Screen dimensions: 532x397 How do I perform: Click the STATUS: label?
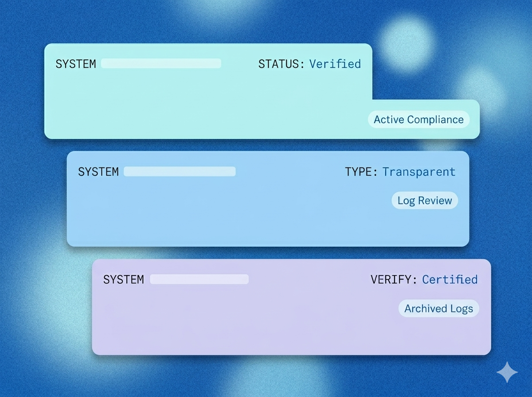coord(282,64)
